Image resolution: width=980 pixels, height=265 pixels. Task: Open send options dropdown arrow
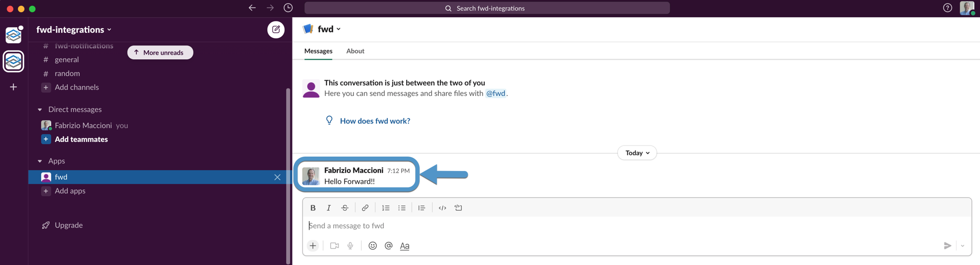(x=963, y=246)
